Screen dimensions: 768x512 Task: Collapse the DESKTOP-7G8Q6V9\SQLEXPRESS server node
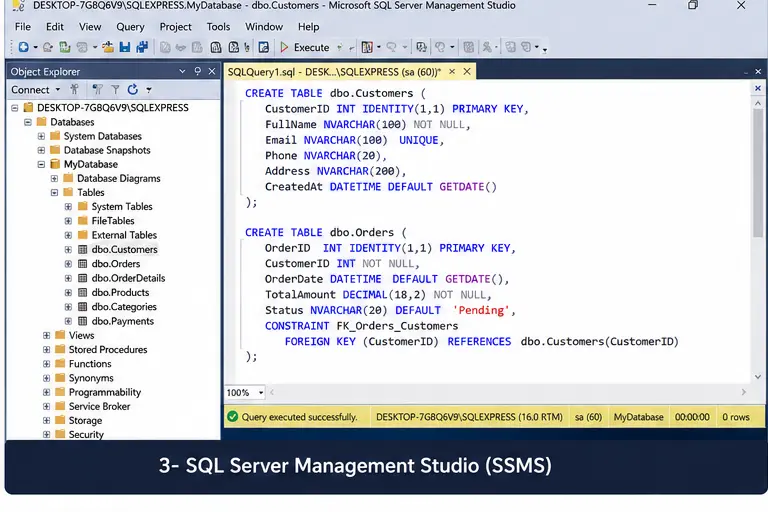[x=15, y=108]
